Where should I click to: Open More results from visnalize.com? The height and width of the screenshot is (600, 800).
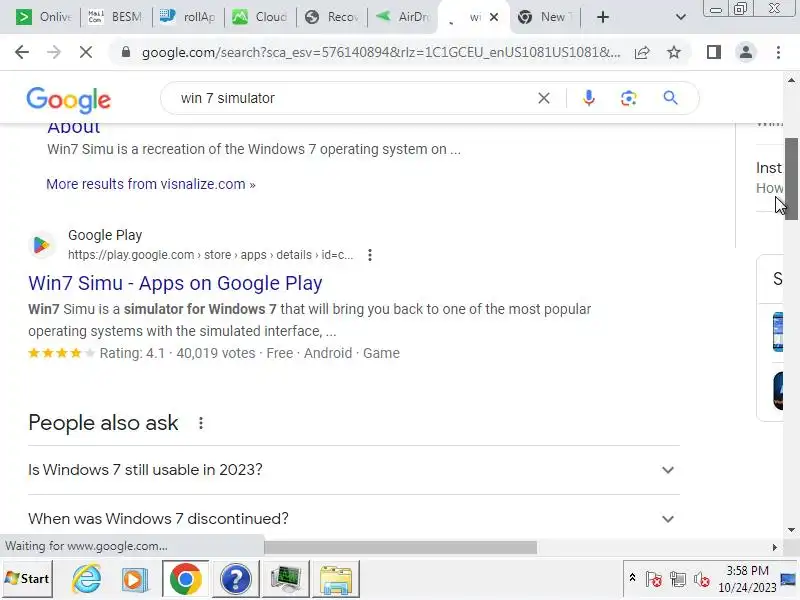(x=151, y=184)
